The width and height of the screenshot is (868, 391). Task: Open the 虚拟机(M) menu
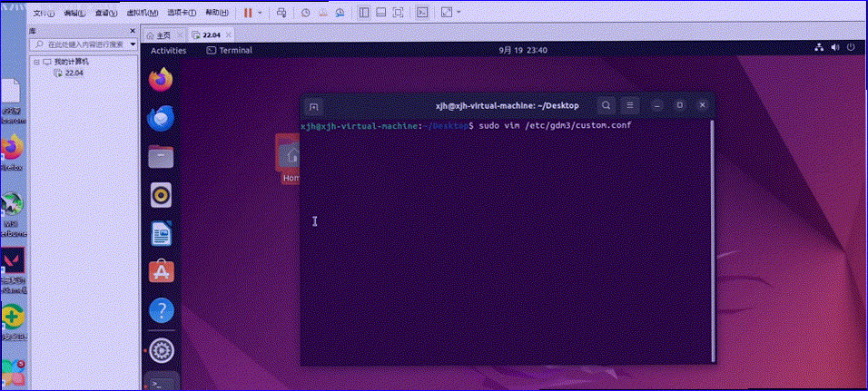143,13
